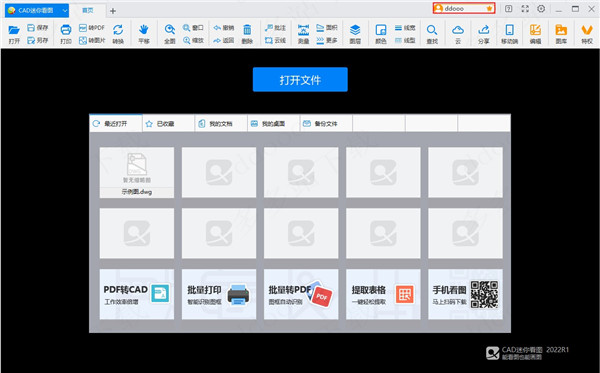Viewport: 600px width, 373px height.
Task: Select the 窗口 window zoom tool
Action: [193, 28]
